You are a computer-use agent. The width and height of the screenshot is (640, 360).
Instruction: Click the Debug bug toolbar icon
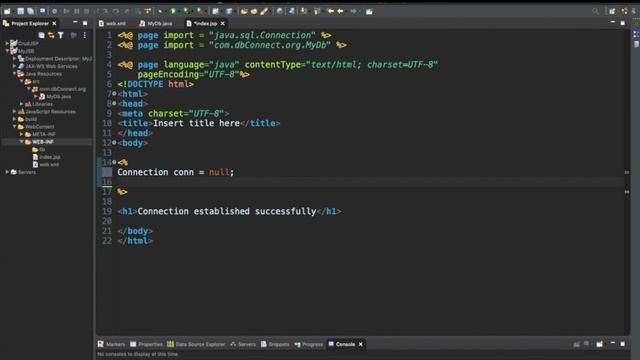pyautogui.click(x=160, y=11)
